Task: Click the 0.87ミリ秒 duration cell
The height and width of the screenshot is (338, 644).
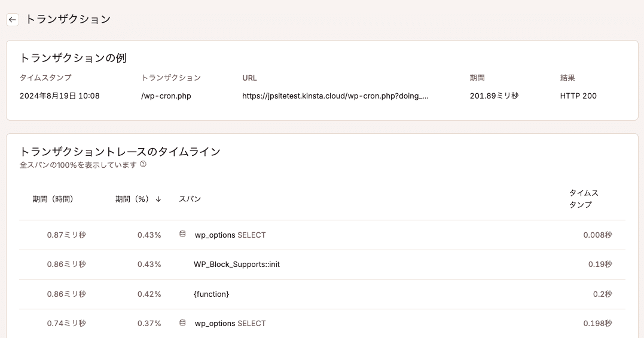Action: (x=66, y=235)
